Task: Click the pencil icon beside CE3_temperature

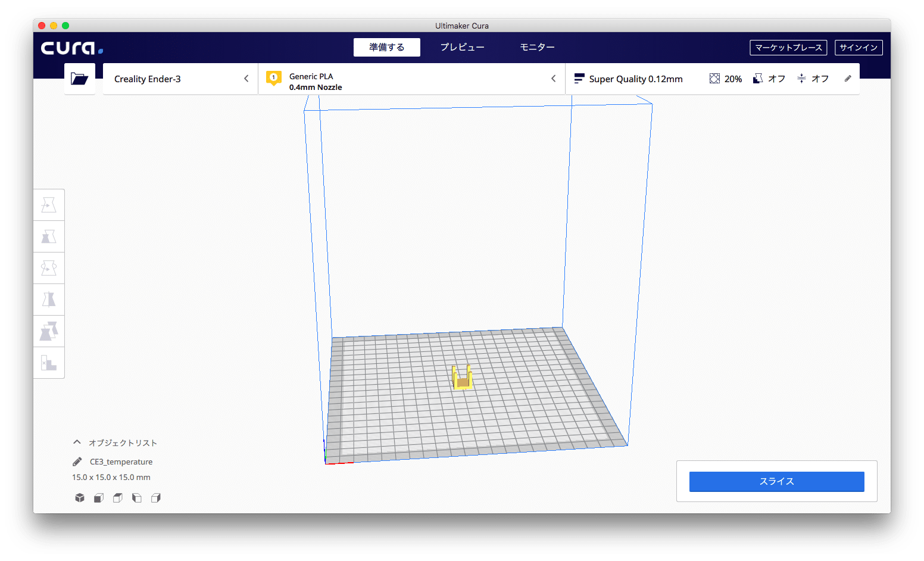Action: click(x=77, y=462)
